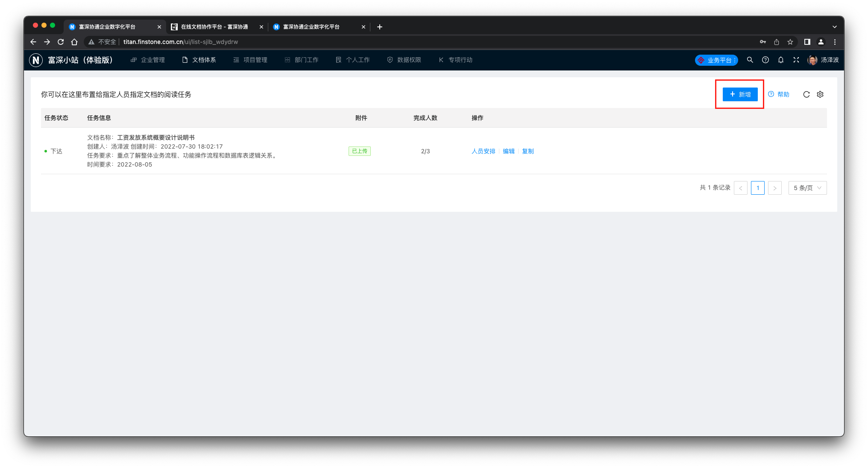Click the 已上传 attachment tag
The width and height of the screenshot is (868, 468).
pyautogui.click(x=360, y=151)
